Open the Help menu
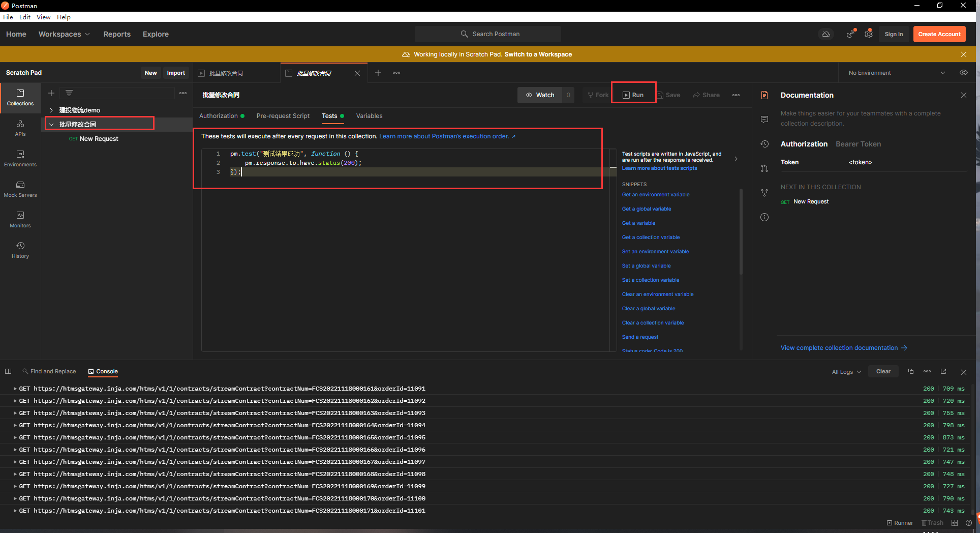Viewport: 980px width, 533px height. point(64,17)
